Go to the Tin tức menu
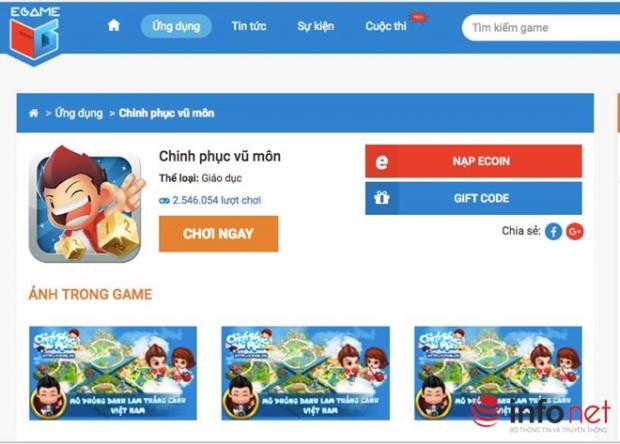The image size is (620, 444). (x=249, y=26)
